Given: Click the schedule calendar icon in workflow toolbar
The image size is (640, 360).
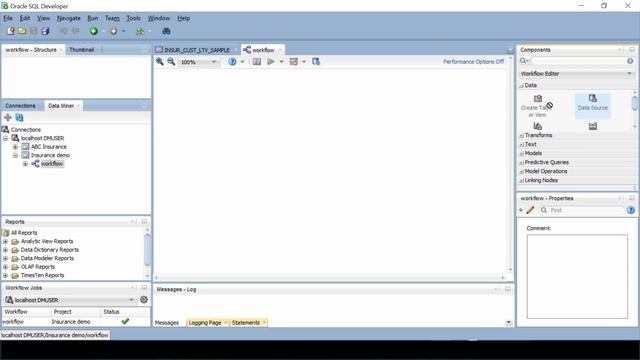Looking at the screenshot, I should coord(293,62).
